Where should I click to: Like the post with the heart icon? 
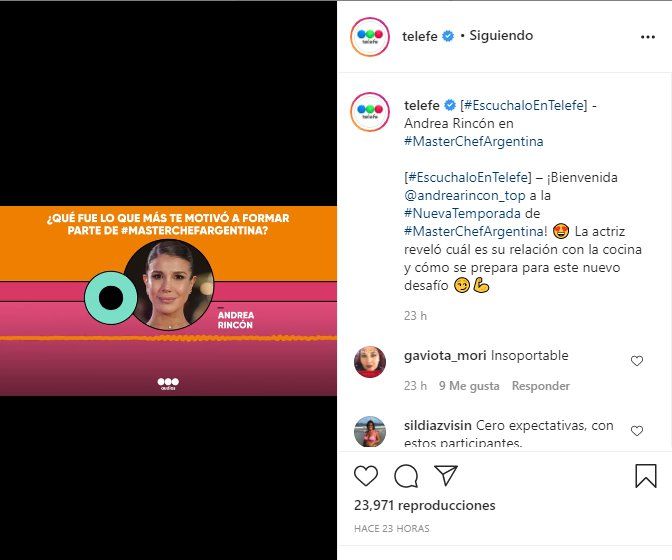click(x=366, y=476)
